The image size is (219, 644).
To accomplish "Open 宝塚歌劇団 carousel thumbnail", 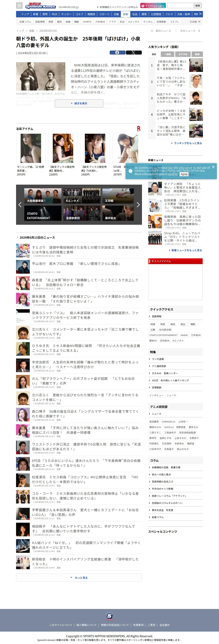I will pyautogui.click(x=82, y=213).
